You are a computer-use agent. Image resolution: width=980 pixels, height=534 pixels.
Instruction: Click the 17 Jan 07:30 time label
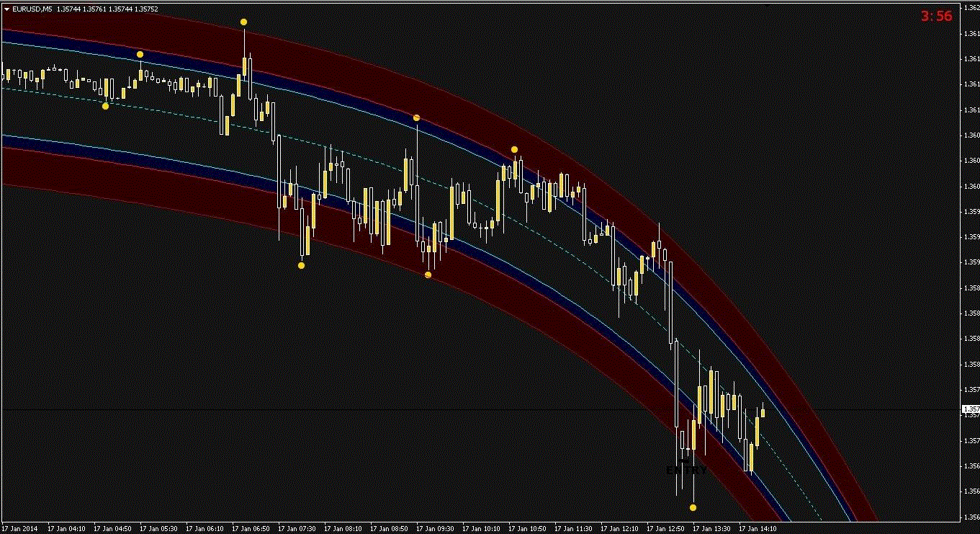(297, 528)
